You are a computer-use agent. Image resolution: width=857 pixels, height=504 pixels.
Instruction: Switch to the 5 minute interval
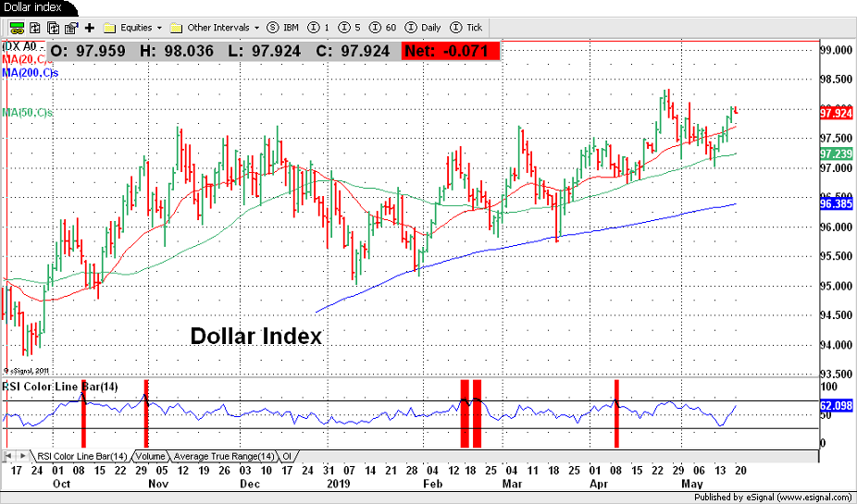click(350, 28)
